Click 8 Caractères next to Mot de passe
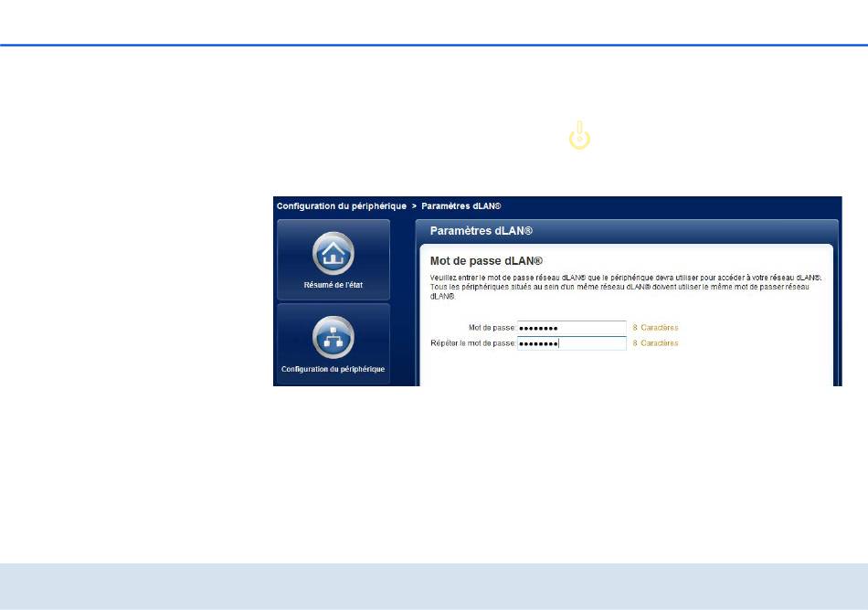868x610 pixels. click(655, 328)
